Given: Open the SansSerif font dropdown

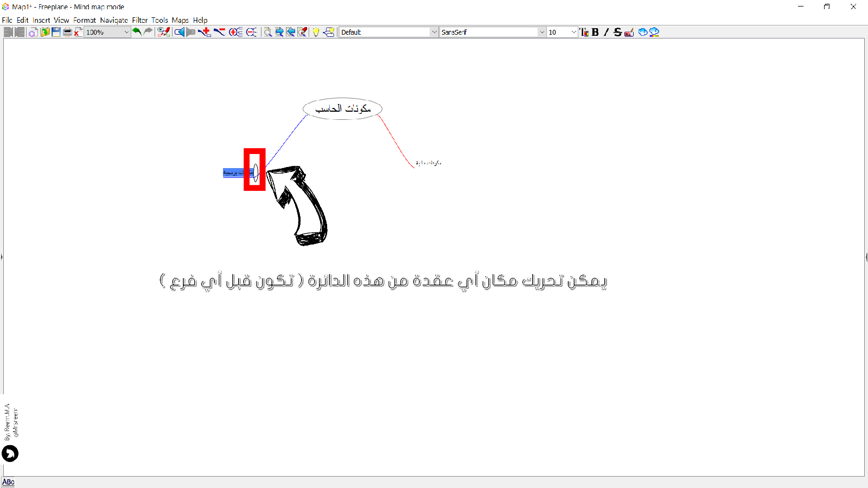Looking at the screenshot, I should click(541, 33).
